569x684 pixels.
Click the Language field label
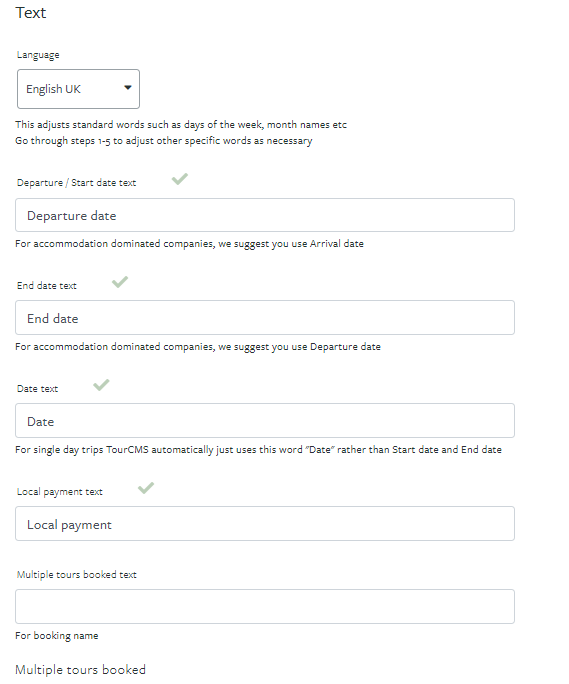38,55
